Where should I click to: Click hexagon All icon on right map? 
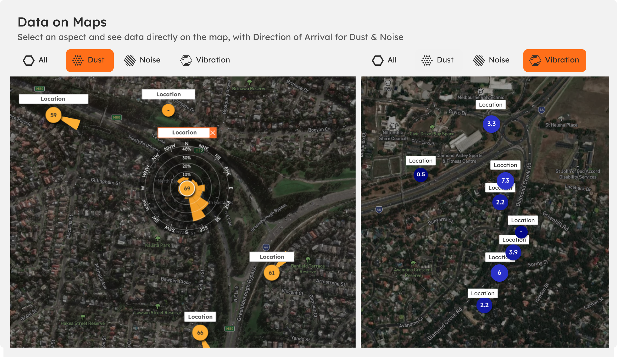378,60
